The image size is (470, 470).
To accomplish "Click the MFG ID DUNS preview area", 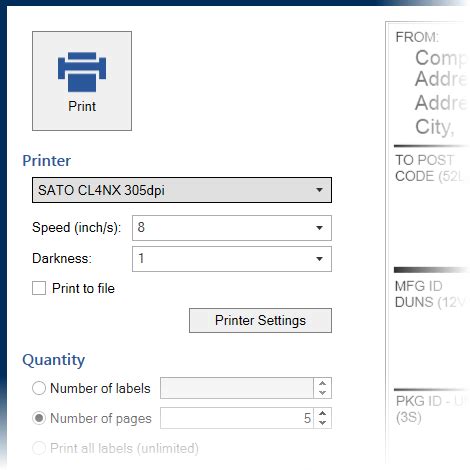I will pyautogui.click(x=432, y=328).
